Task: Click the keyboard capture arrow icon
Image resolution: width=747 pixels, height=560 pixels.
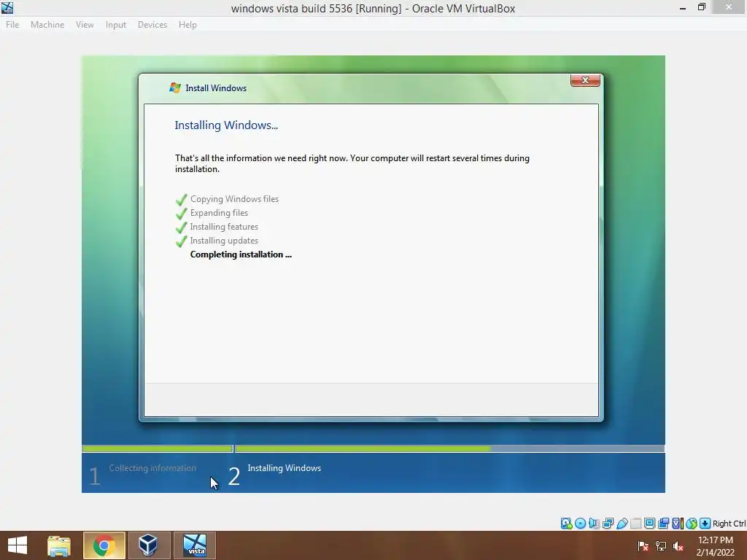Action: [x=705, y=524]
